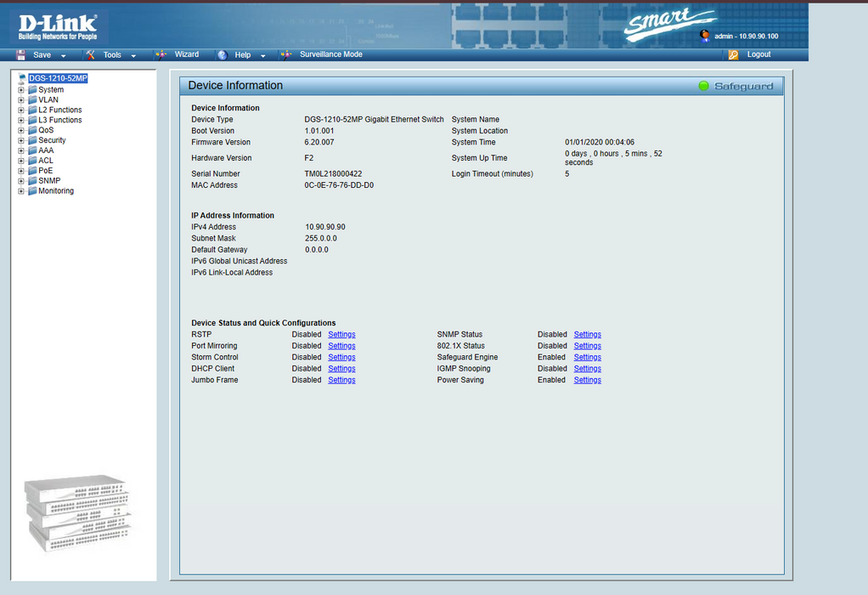868x595 pixels.
Task: Click the Logout button
Action: point(758,54)
